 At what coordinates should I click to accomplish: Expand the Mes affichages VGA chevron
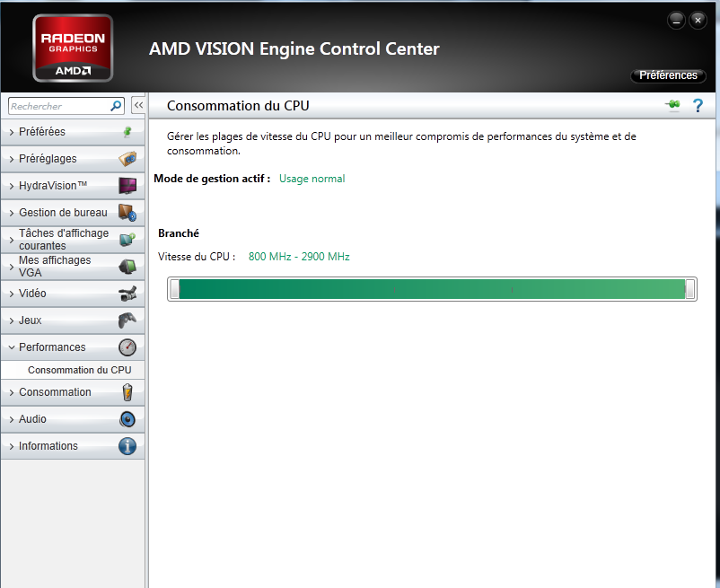pos(12,267)
